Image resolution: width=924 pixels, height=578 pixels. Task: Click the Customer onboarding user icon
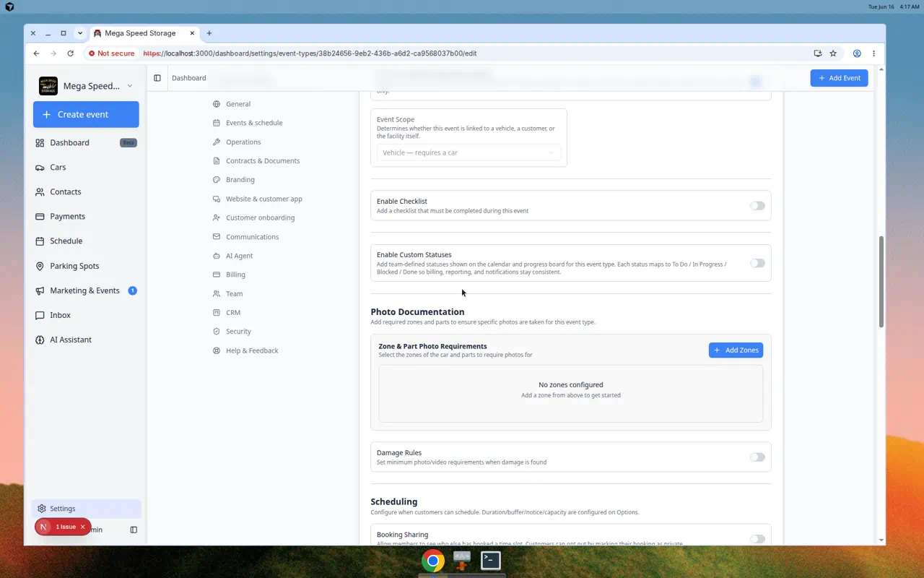217,217
